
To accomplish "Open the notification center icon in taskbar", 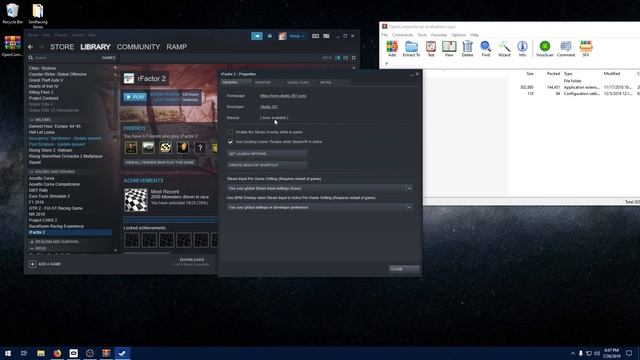I will (x=629, y=353).
